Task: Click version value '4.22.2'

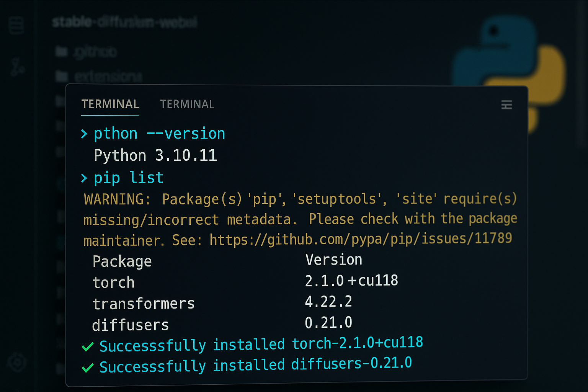Action: [x=328, y=302]
